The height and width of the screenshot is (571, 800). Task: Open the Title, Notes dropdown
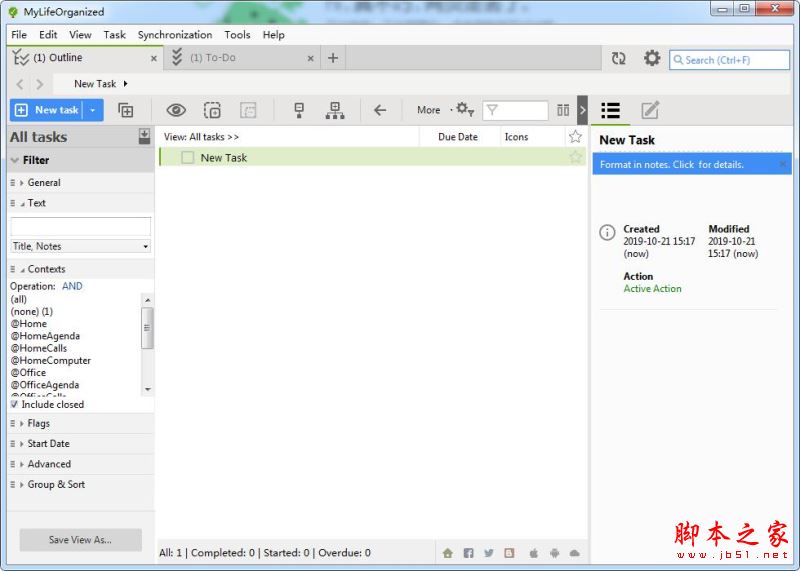pos(81,246)
